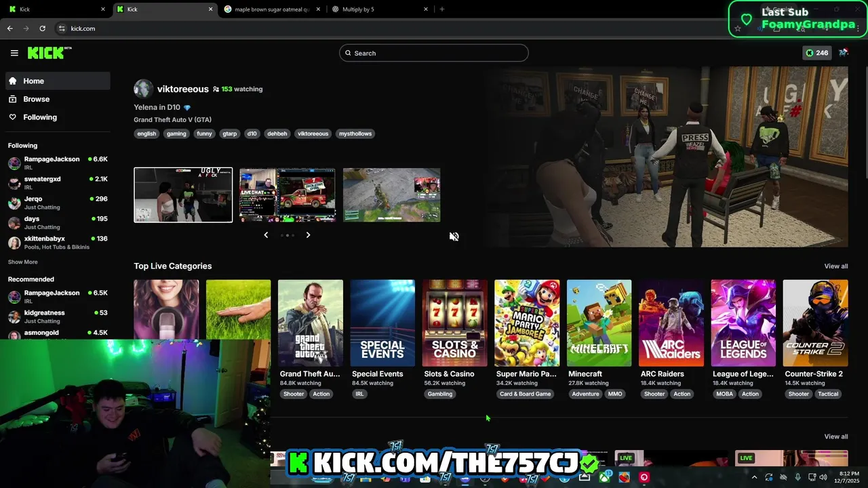Image resolution: width=868 pixels, height=488 pixels.
Task: Select first featured stream thumbnail
Action: (183, 195)
